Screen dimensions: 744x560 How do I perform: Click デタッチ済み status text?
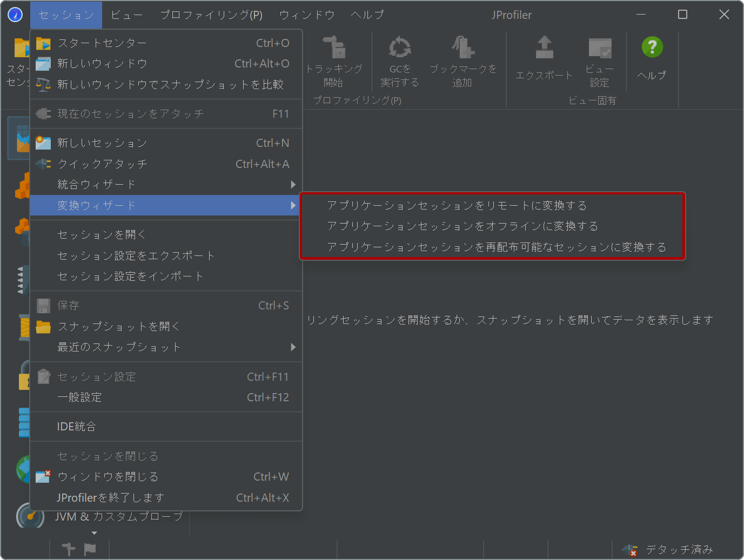(679, 550)
